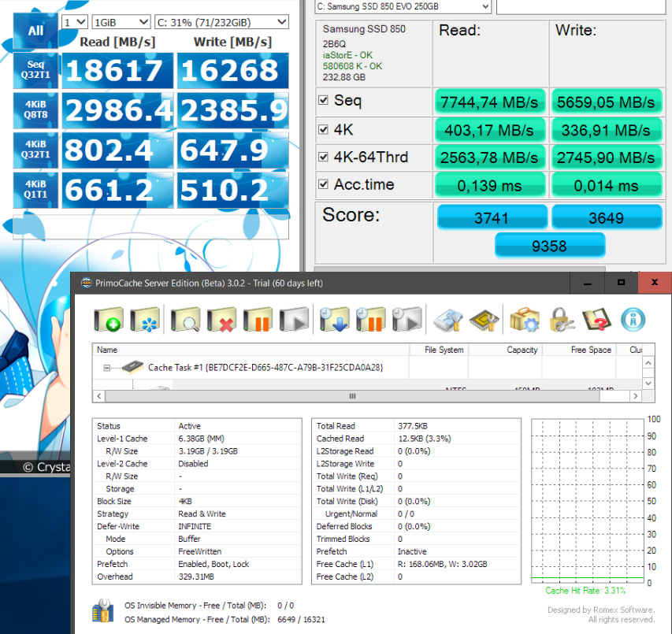Click the Level-1 Cache value 6.38GB (MM)

coord(201,439)
